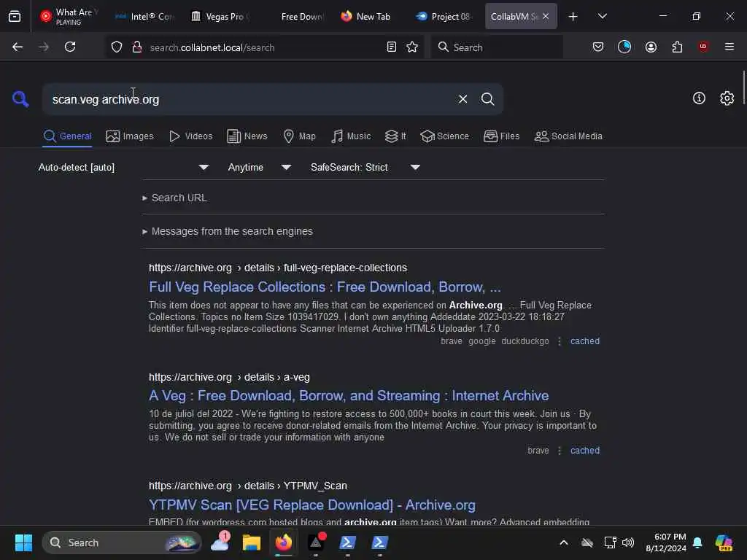747x560 pixels.
Task: Click the Firefox taskbar icon
Action: pos(284,542)
